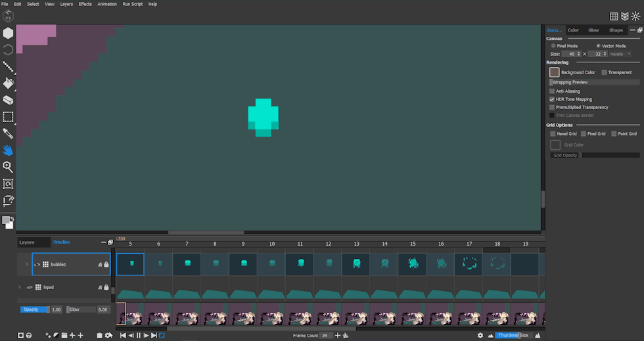Uncheck HDR Tone Mapping
The image size is (644, 341).
click(x=552, y=99)
